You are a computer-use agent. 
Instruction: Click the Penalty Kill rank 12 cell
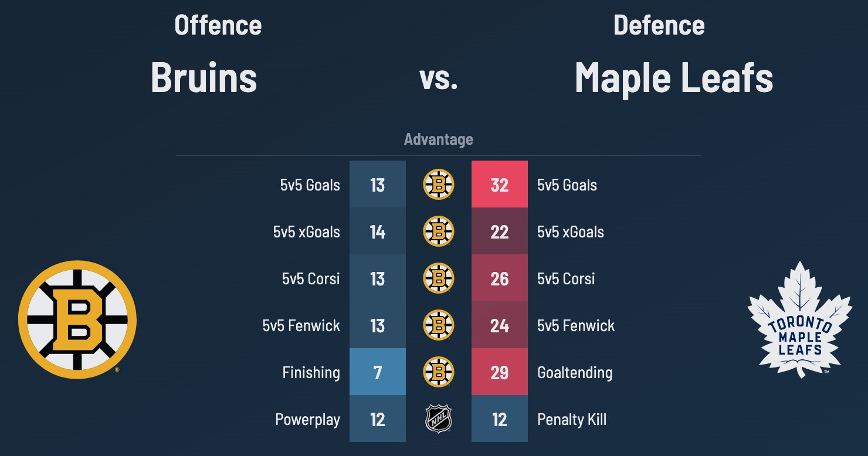500,419
